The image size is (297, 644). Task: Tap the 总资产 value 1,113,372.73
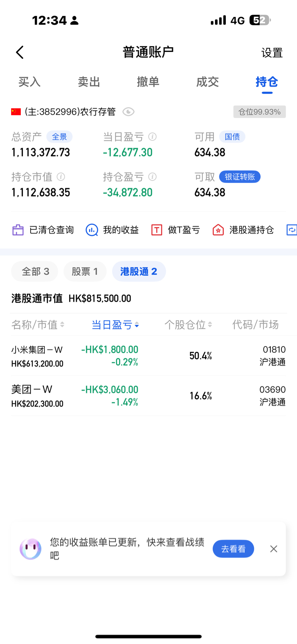(41, 152)
